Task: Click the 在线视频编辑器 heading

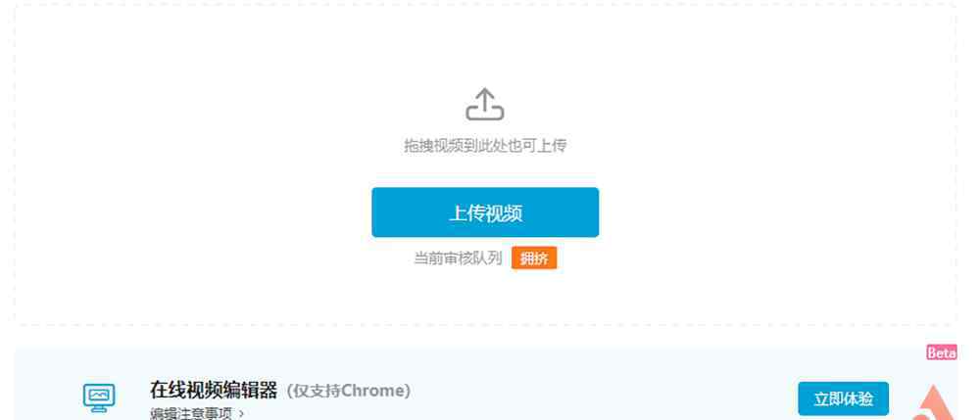Action: tap(213, 391)
